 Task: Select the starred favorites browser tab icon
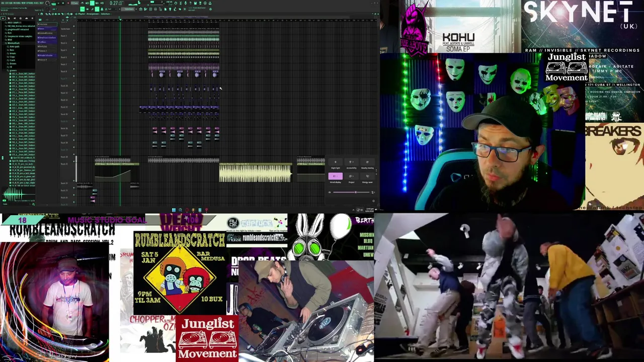tap(32, 18)
